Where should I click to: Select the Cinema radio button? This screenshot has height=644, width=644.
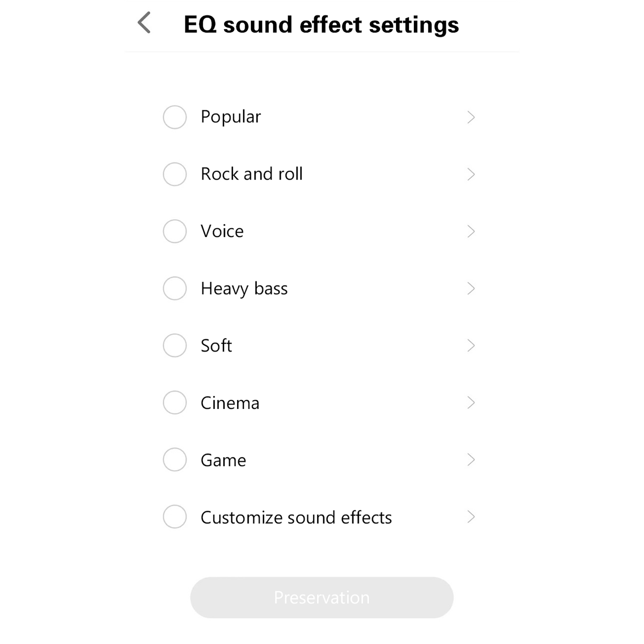tap(175, 402)
